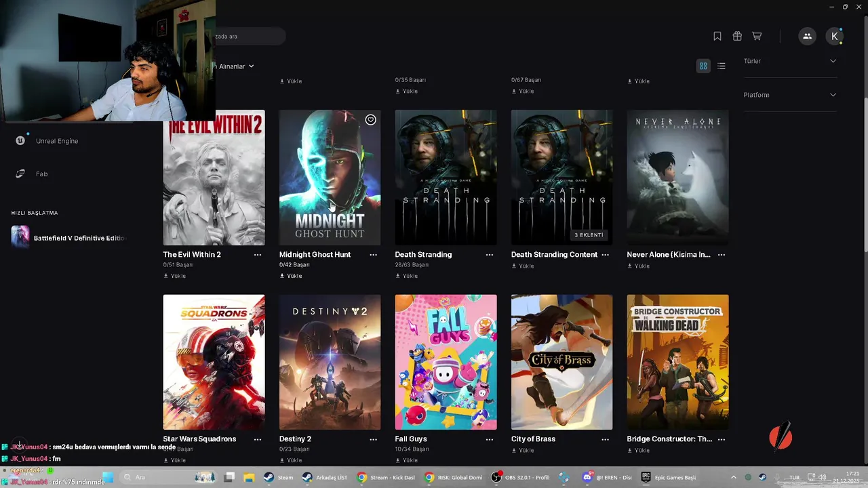The image size is (868, 488).
Task: Open File Explorer from taskbar
Action: click(248, 477)
